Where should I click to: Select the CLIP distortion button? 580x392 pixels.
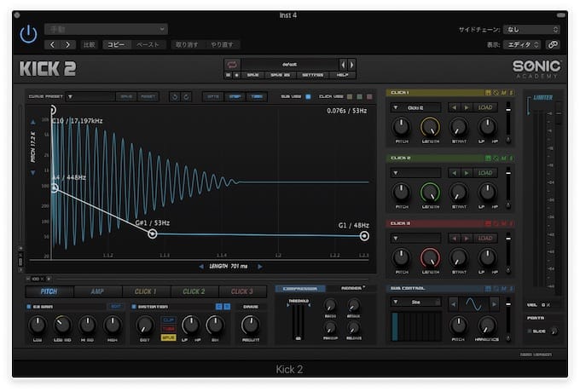point(168,320)
